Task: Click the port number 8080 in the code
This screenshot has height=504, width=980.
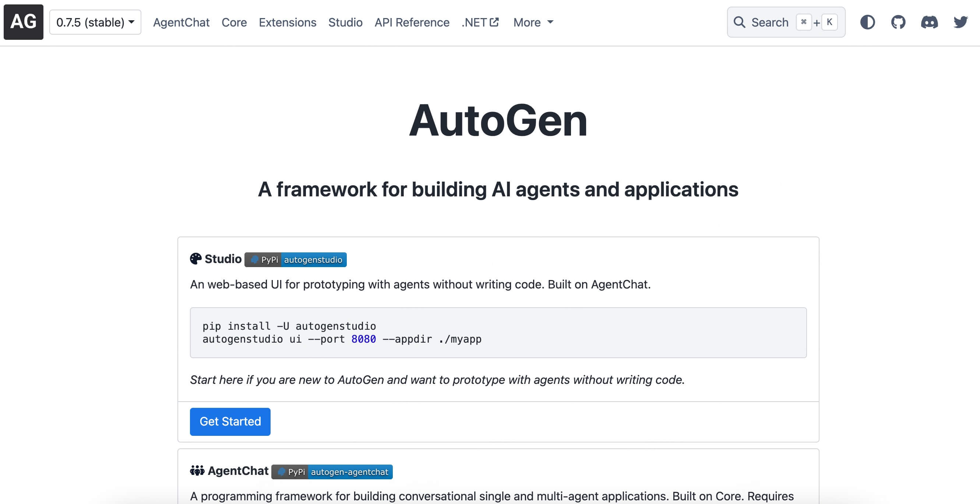Action: [x=363, y=339]
